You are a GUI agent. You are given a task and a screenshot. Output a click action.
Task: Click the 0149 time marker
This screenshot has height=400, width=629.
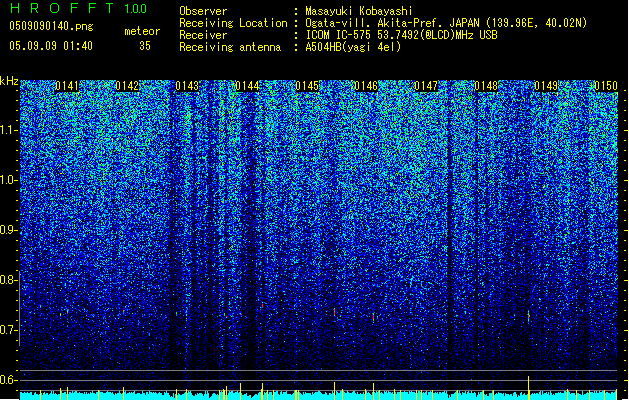[546, 86]
